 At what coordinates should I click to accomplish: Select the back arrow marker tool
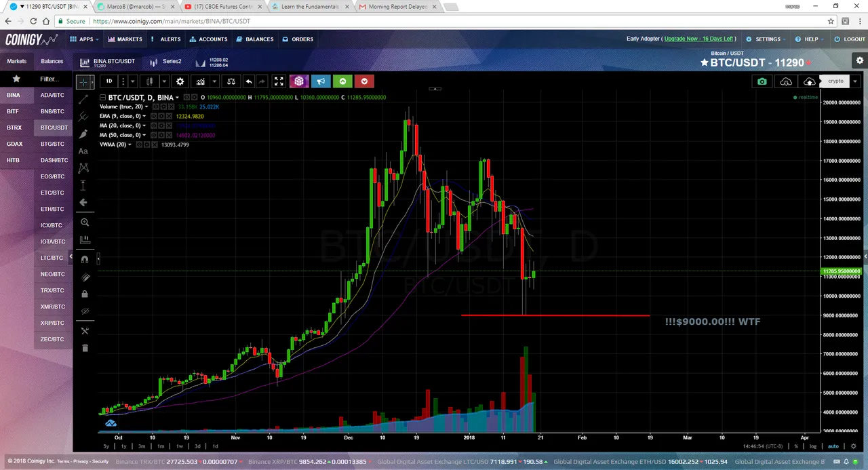[83, 202]
